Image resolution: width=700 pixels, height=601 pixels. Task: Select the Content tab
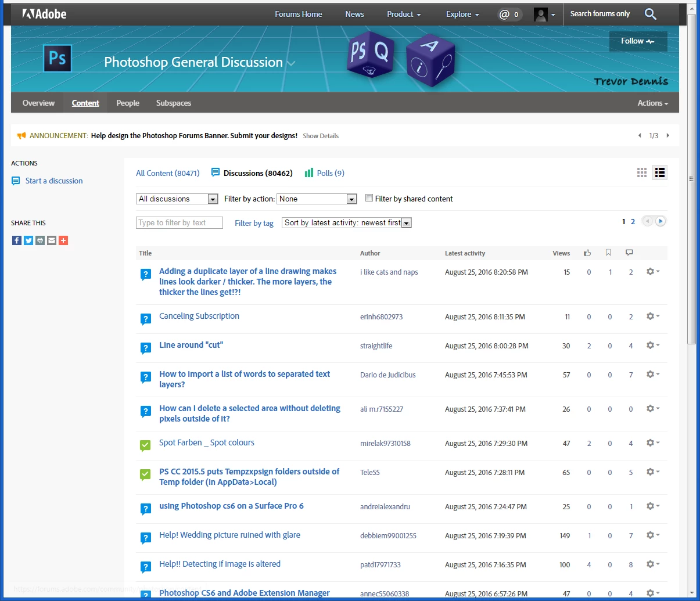[85, 103]
